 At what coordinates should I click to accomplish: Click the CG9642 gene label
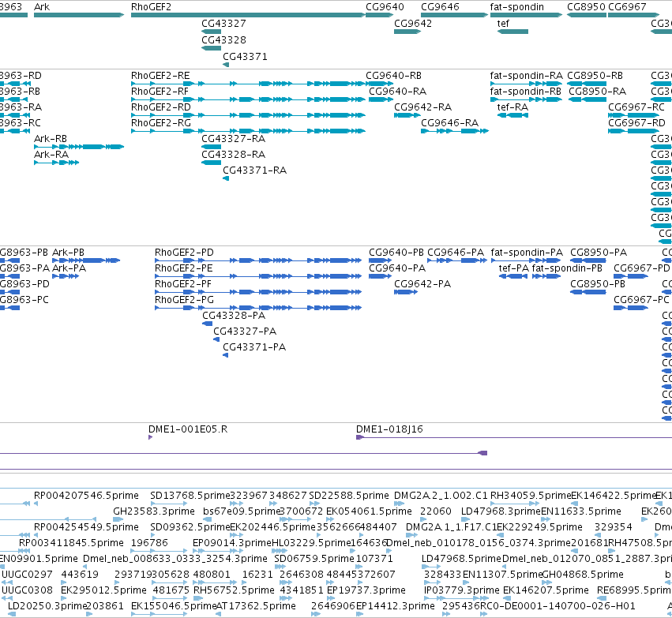413,24
